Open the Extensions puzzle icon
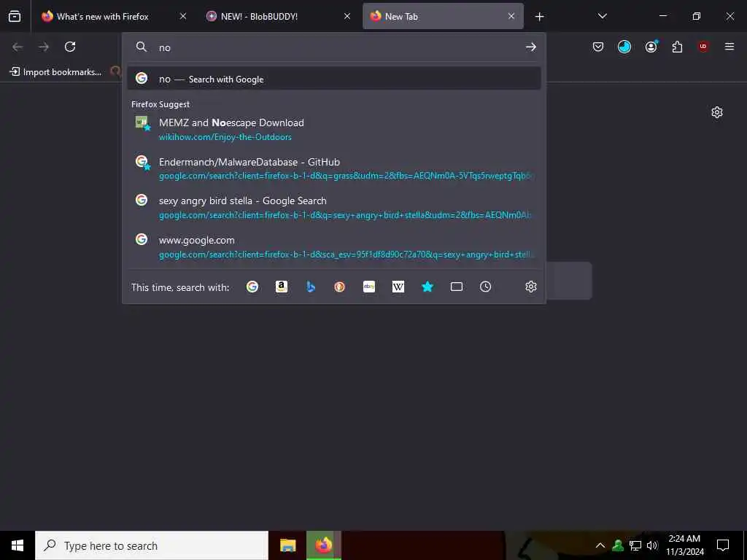This screenshot has height=560, width=747. [x=677, y=47]
